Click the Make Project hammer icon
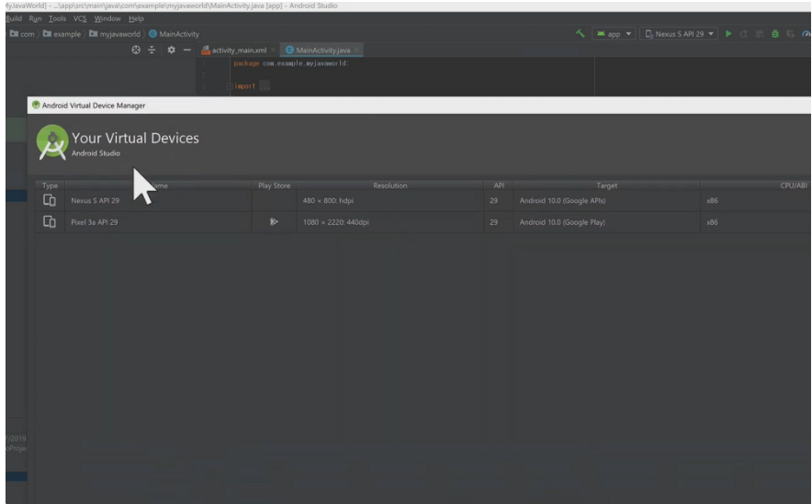The height and width of the screenshot is (504, 812). coord(580,34)
